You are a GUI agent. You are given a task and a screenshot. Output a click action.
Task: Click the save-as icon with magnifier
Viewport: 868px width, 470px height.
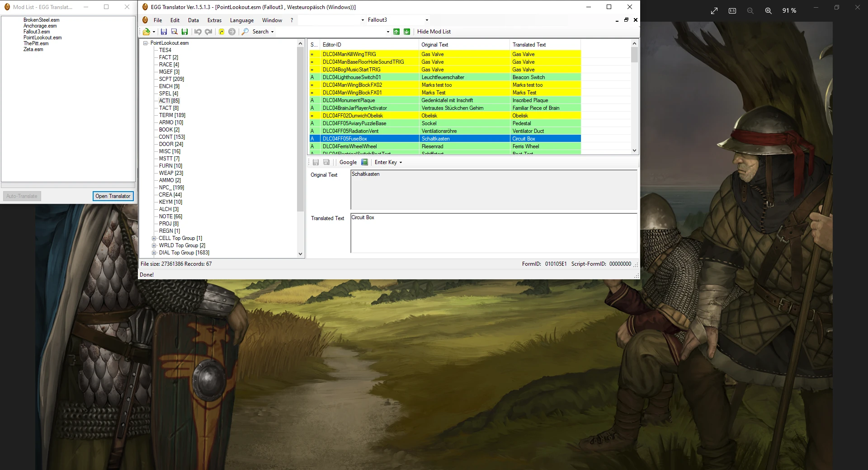pyautogui.click(x=174, y=32)
